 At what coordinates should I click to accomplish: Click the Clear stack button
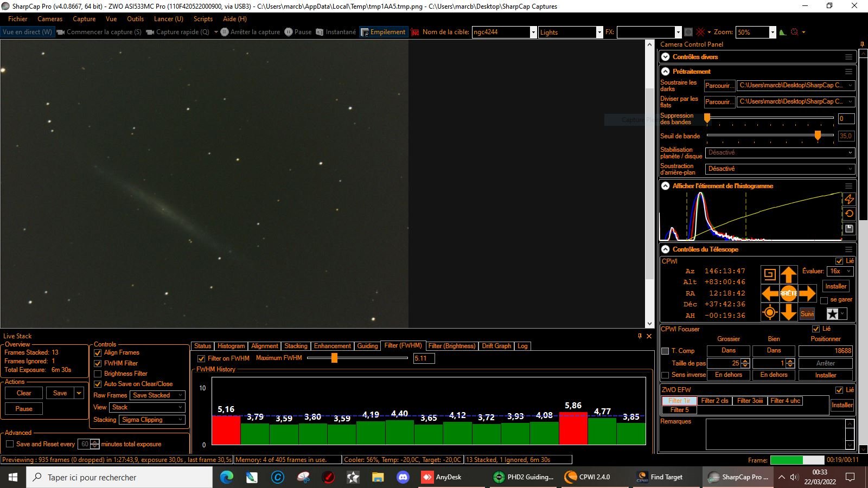(x=24, y=393)
